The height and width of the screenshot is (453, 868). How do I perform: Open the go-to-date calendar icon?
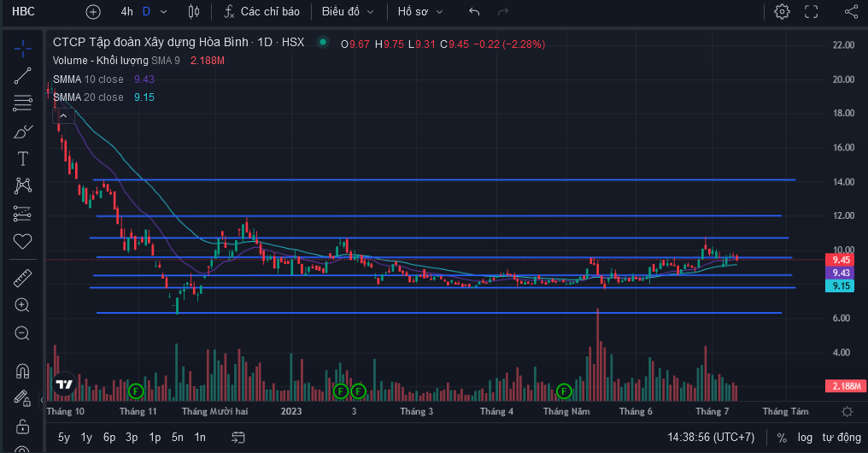coord(238,438)
